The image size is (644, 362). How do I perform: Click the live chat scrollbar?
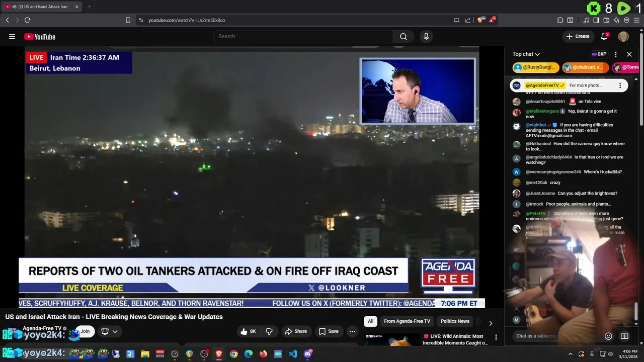(636, 311)
